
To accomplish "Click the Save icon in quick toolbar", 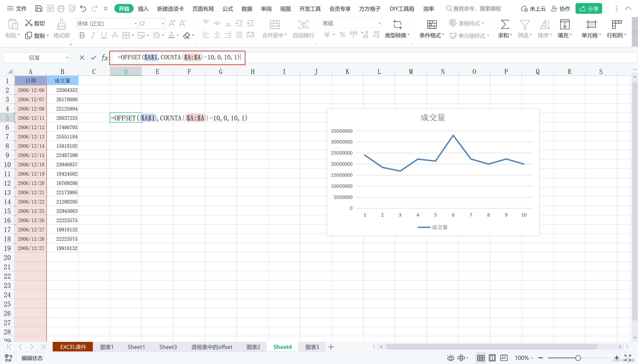I will coord(39,9).
